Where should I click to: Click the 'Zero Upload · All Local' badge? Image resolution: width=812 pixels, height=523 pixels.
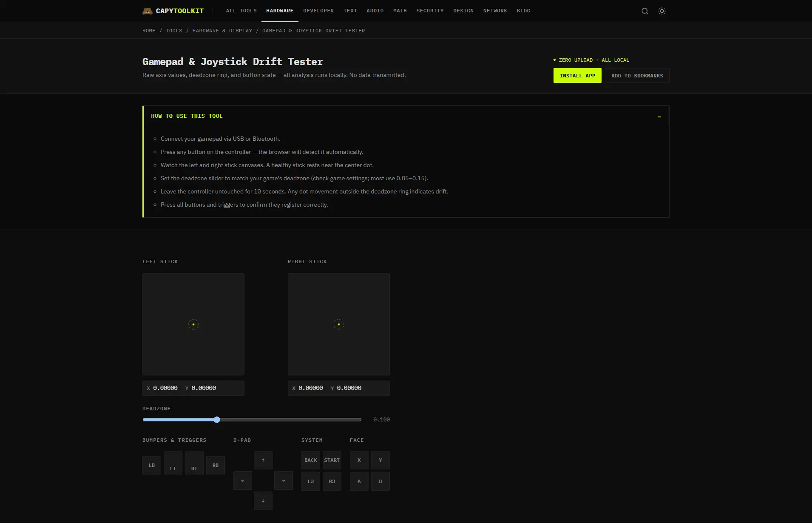click(x=591, y=60)
